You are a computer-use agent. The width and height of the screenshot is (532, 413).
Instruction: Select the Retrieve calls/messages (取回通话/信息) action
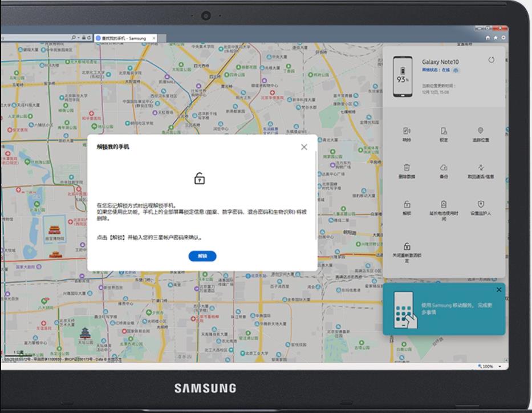click(x=481, y=171)
